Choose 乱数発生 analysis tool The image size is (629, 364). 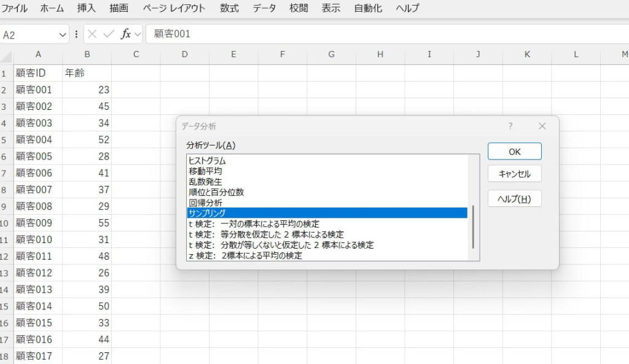206,182
